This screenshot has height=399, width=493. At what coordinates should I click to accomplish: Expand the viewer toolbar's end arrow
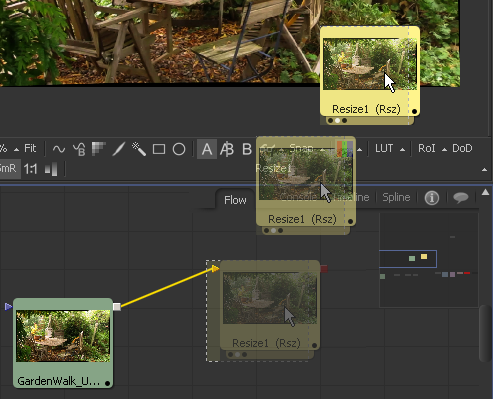point(484,170)
